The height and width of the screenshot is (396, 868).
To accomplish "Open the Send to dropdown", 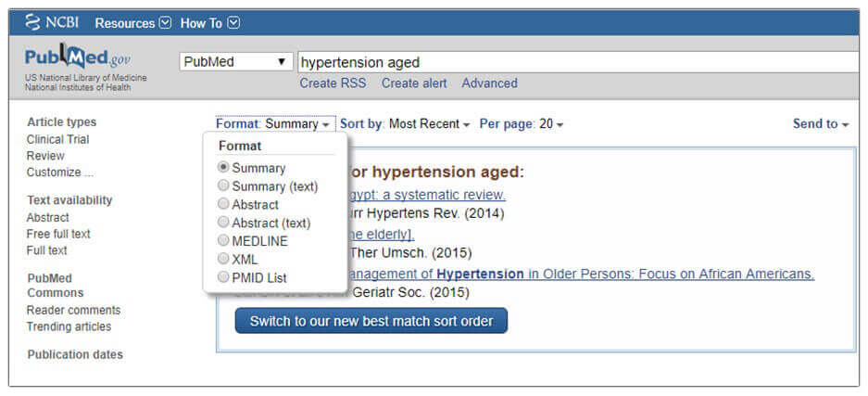I will point(821,124).
